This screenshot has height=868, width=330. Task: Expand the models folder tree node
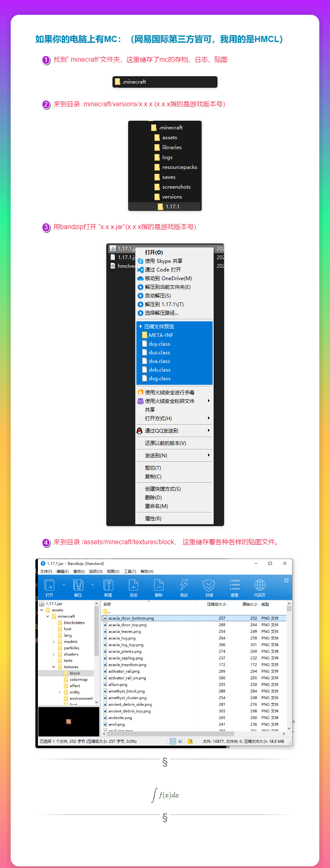[54, 642]
